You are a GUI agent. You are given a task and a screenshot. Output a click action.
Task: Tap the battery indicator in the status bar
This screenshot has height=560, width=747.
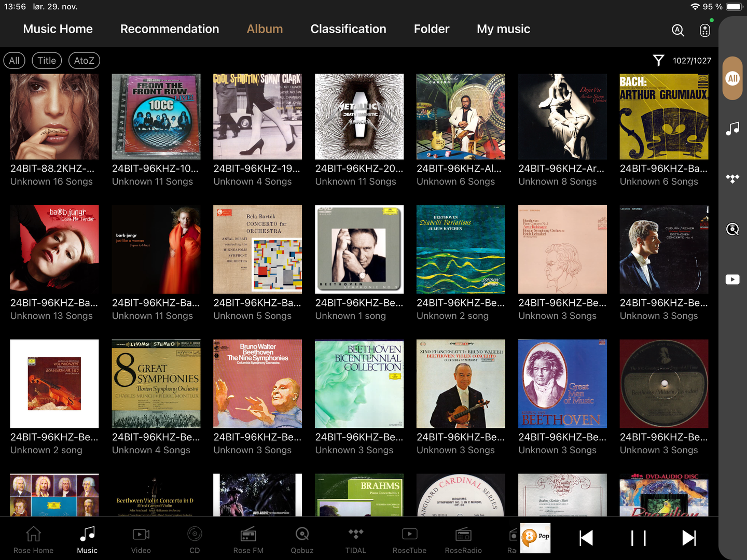[x=735, y=7]
